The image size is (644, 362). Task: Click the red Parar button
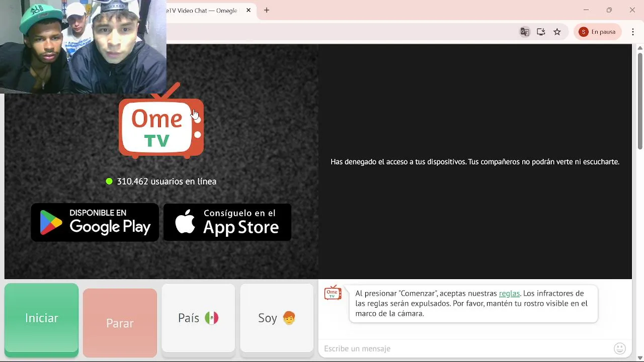coord(120,323)
